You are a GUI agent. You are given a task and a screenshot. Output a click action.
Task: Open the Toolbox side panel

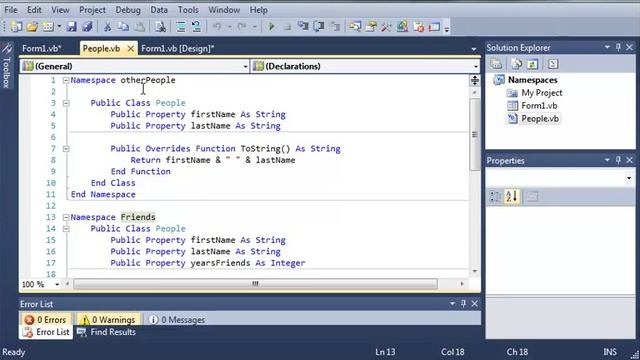[x=7, y=65]
